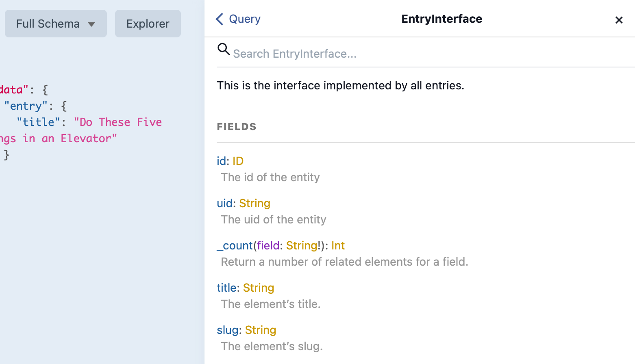Image resolution: width=635 pixels, height=364 pixels.
Task: Open the String argument type of the field parameter
Action: point(302,245)
